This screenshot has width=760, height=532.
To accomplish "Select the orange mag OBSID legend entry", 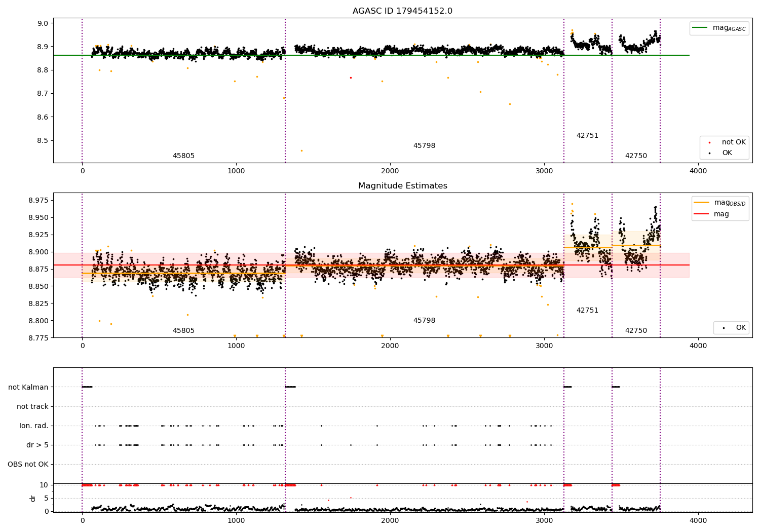I will coord(719,203).
